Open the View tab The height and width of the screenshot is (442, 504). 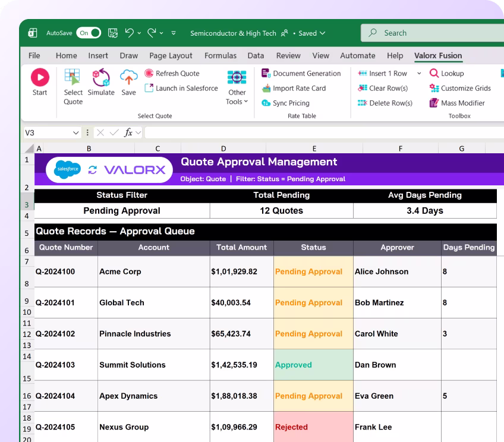coord(321,56)
